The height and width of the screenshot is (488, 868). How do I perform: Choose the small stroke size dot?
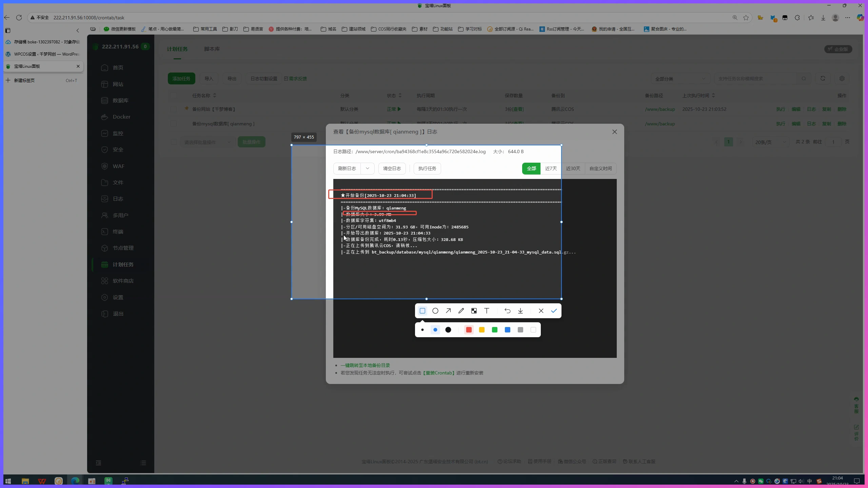coord(422,330)
